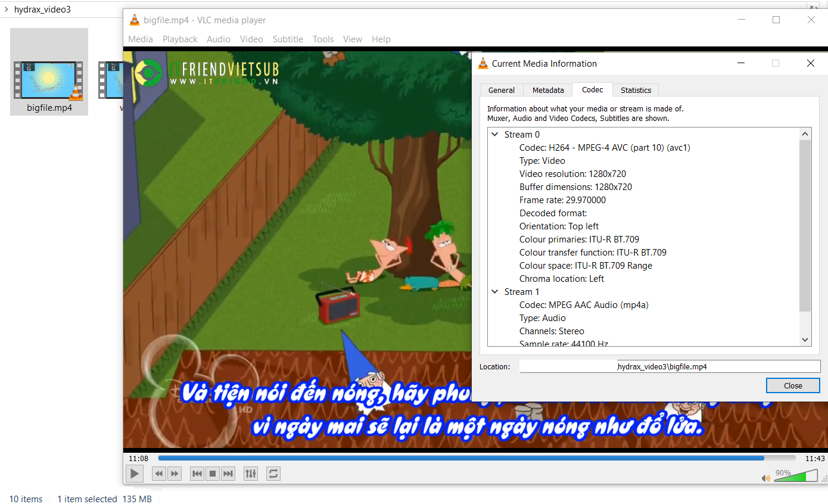Click the X on Current Media Information dialog

coord(810,63)
